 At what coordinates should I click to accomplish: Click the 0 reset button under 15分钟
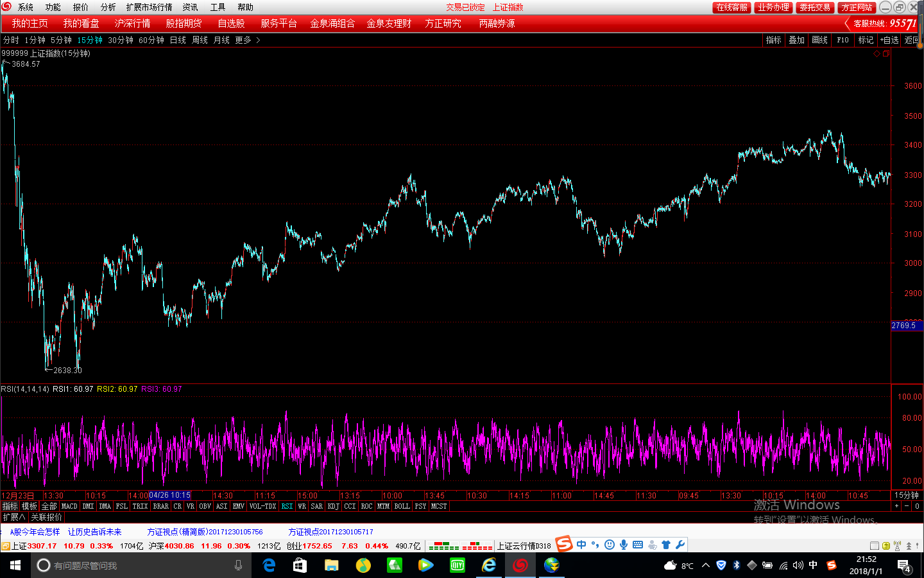tap(917, 506)
